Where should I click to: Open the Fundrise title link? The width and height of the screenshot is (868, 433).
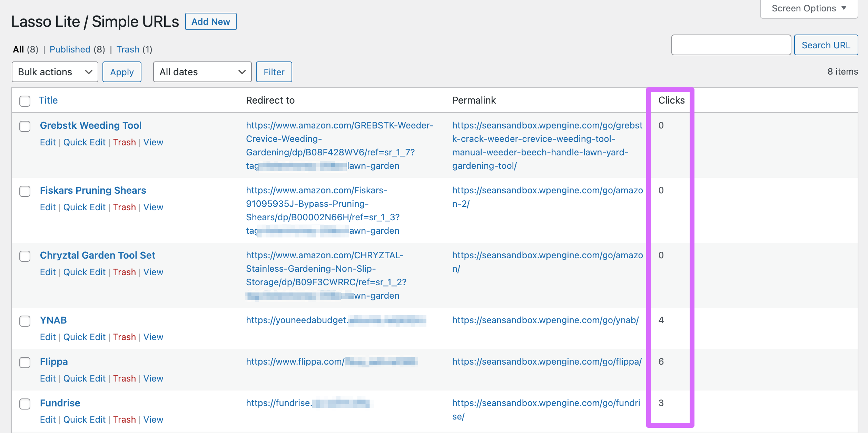[x=60, y=403]
